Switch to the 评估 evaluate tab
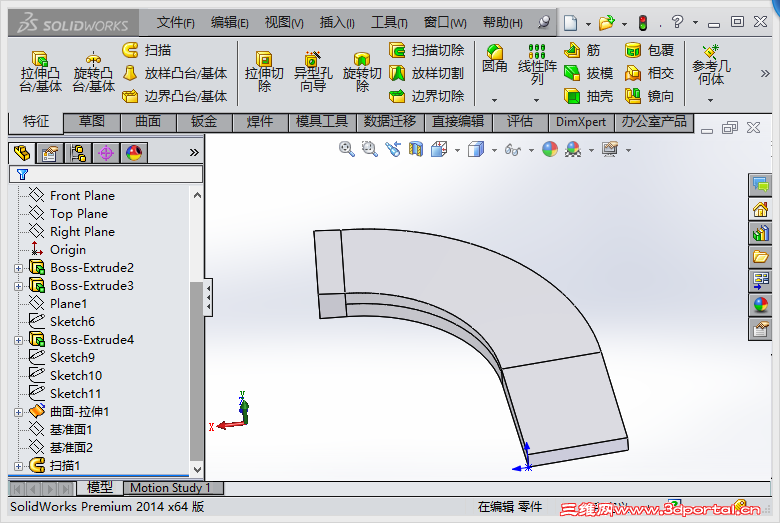 pos(520,122)
